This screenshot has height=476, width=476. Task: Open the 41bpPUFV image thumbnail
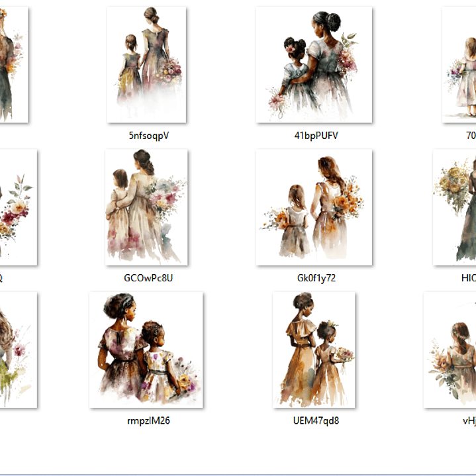coord(314,65)
